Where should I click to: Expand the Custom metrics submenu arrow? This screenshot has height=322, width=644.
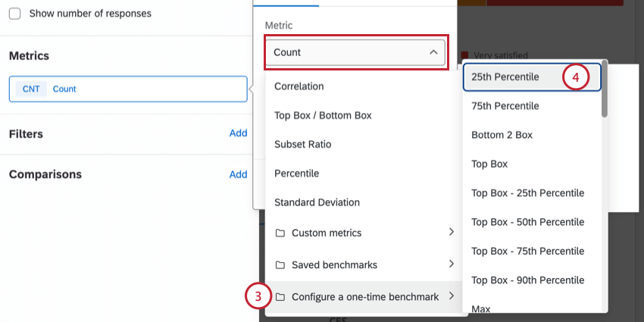(x=452, y=232)
